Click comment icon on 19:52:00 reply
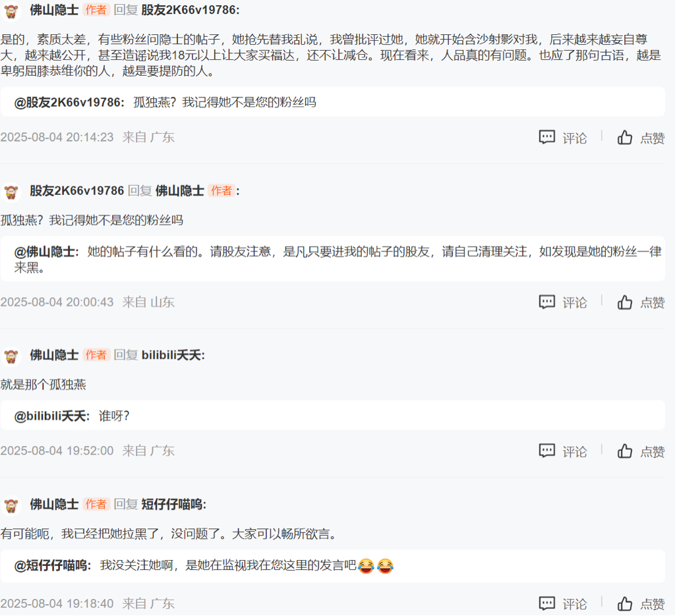Image resolution: width=675 pixels, height=616 pixels. pos(546,451)
